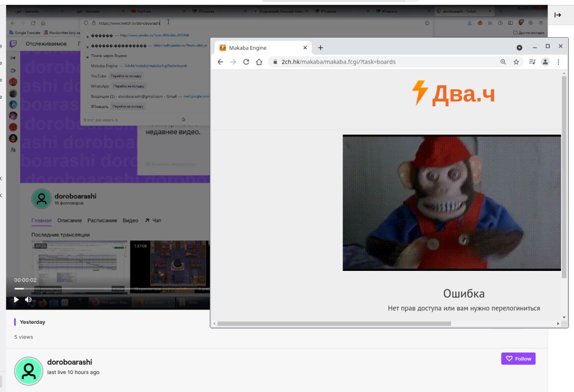574x392 pixels.
Task: Collapse the side panel with arrow icon
Action: [x=557, y=15]
